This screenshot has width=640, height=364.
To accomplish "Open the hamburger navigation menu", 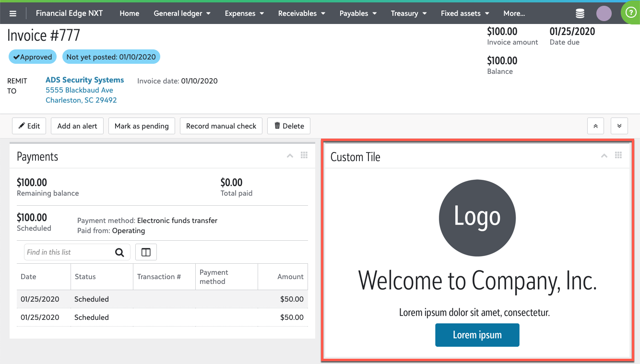I will coord(13,13).
